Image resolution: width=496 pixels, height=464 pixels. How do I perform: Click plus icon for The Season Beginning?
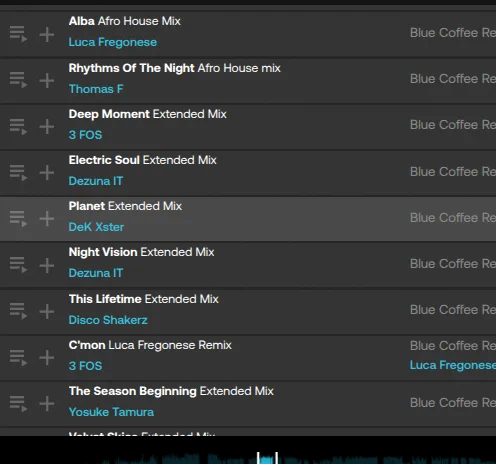(47, 403)
